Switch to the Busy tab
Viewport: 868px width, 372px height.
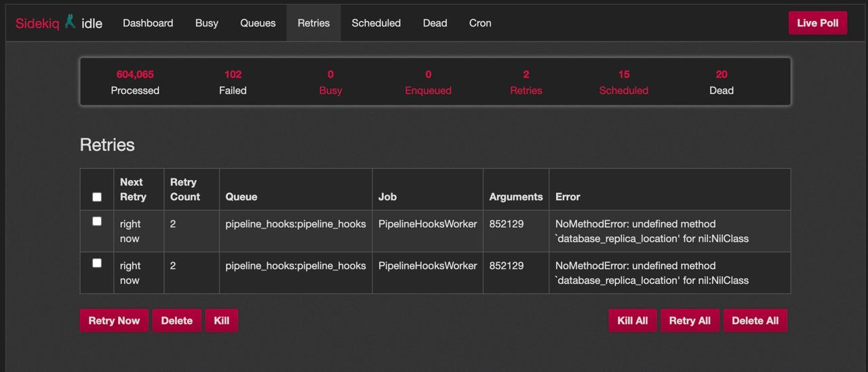[x=207, y=23]
